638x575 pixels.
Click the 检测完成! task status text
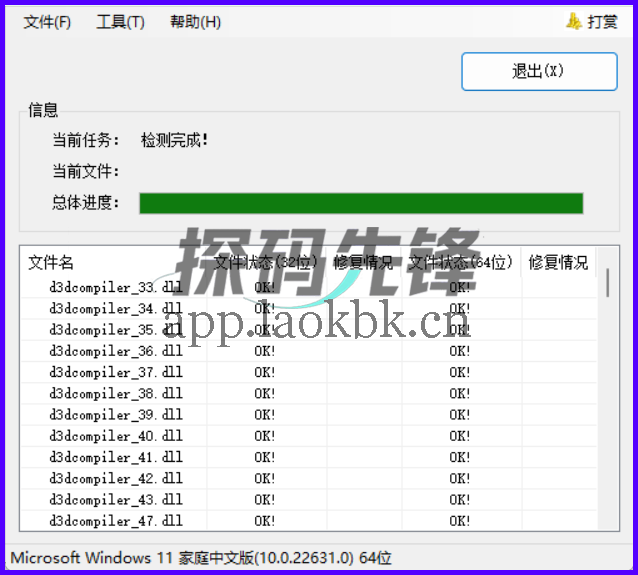(x=174, y=140)
